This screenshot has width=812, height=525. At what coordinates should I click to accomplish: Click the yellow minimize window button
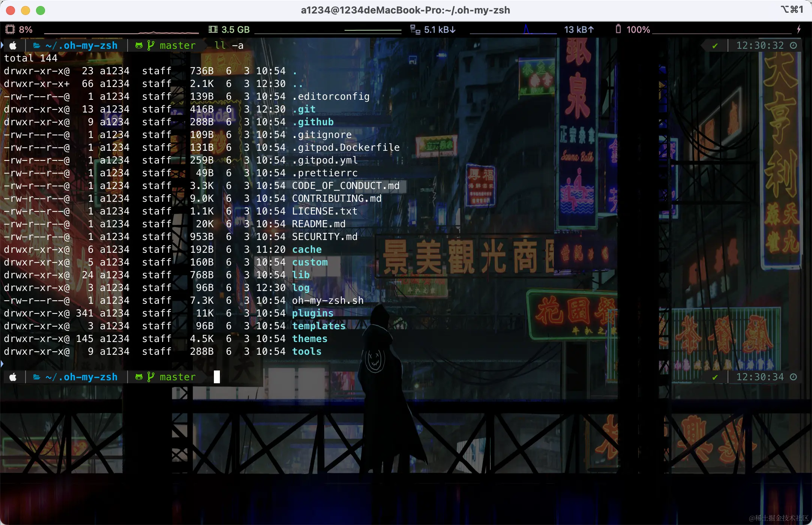click(x=26, y=10)
